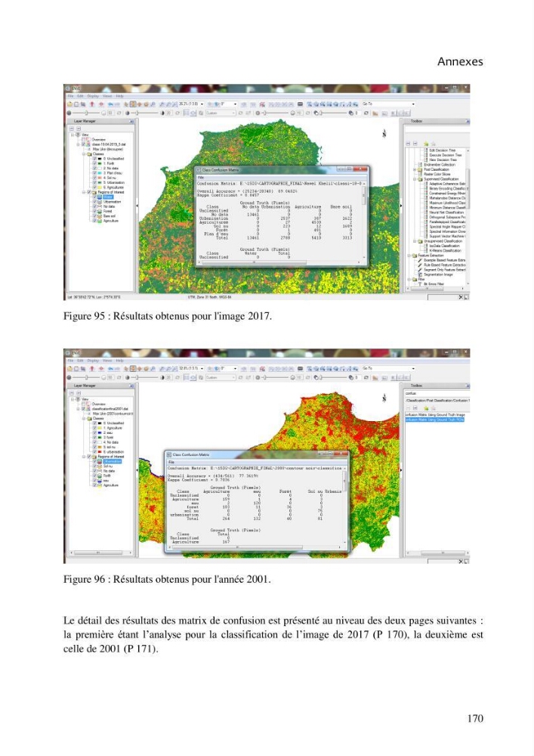Open File menu of Figure 96 Confusion Matrix
The height and width of the screenshot is (756, 534).
[171, 462]
